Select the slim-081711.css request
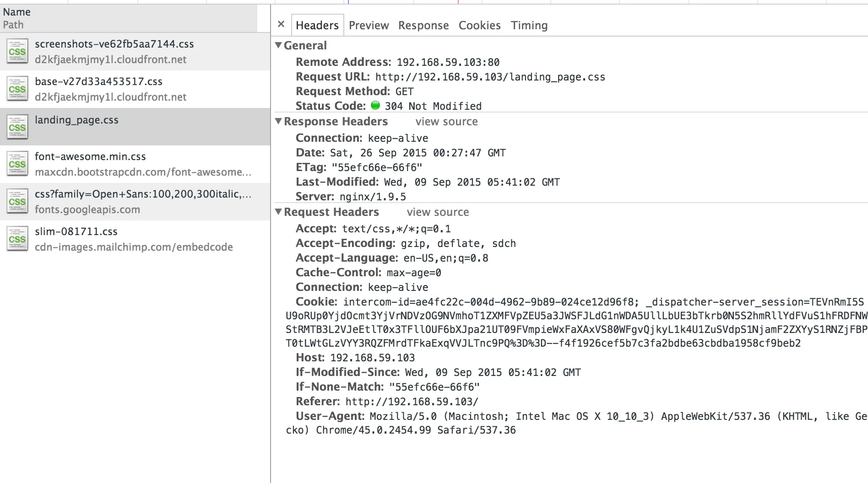This screenshot has height=483, width=868. coord(76,232)
